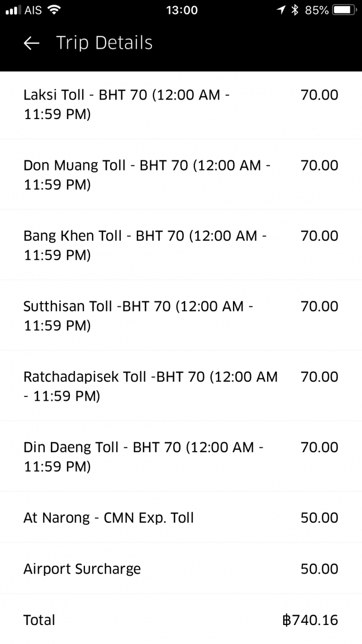The width and height of the screenshot is (362, 644).
Task: Select the Airport Surcharge line
Action: (x=181, y=569)
